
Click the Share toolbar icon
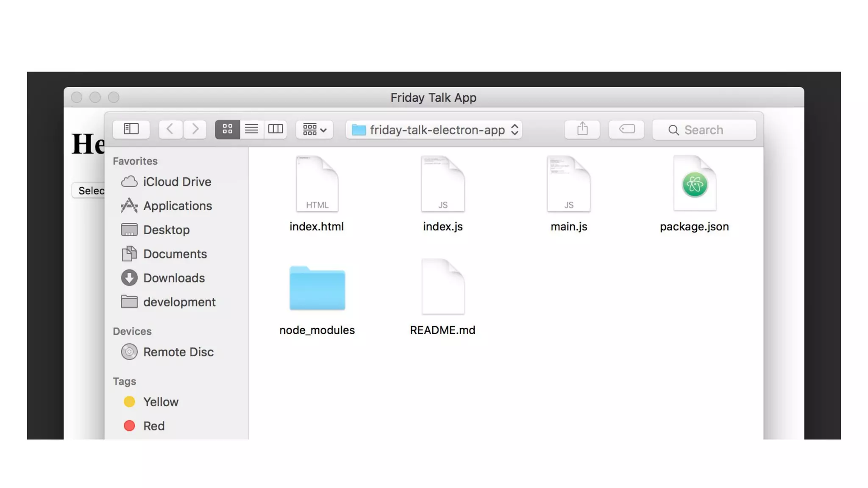582,129
